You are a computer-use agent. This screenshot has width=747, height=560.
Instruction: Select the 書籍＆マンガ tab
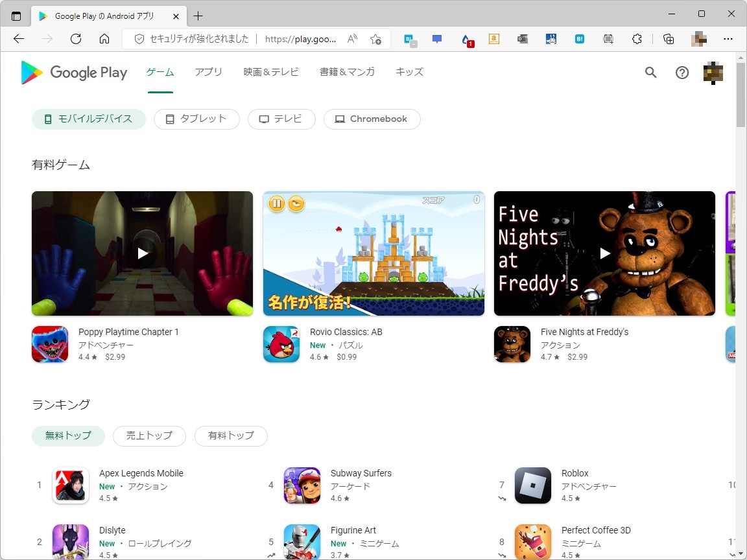tap(348, 72)
